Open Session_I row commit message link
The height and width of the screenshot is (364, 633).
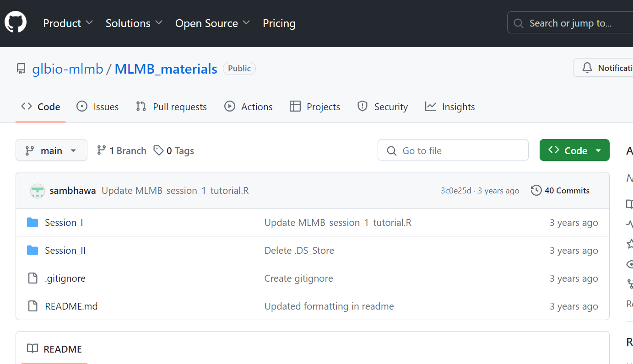[x=338, y=223]
